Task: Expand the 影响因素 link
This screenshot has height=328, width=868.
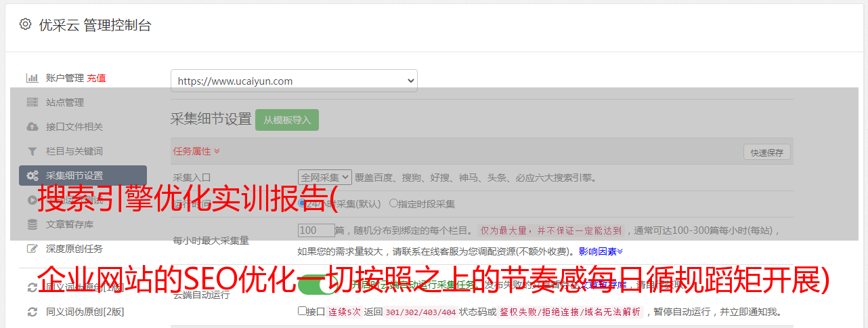Action: 601,251
